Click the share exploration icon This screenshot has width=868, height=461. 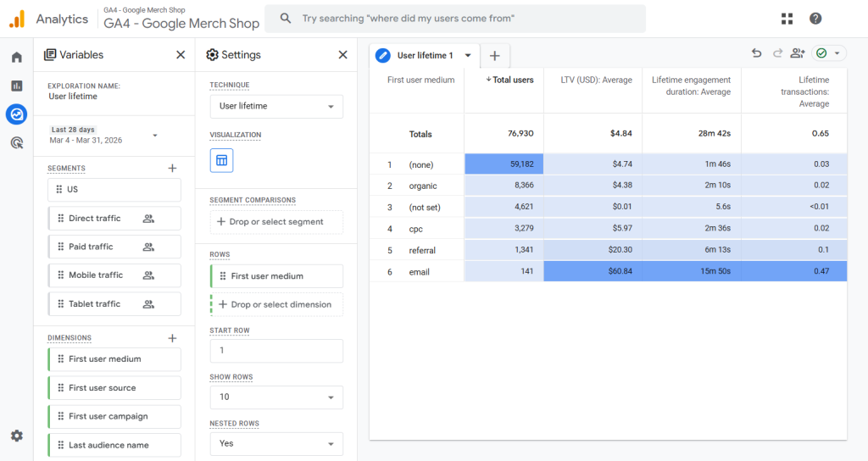[797, 53]
